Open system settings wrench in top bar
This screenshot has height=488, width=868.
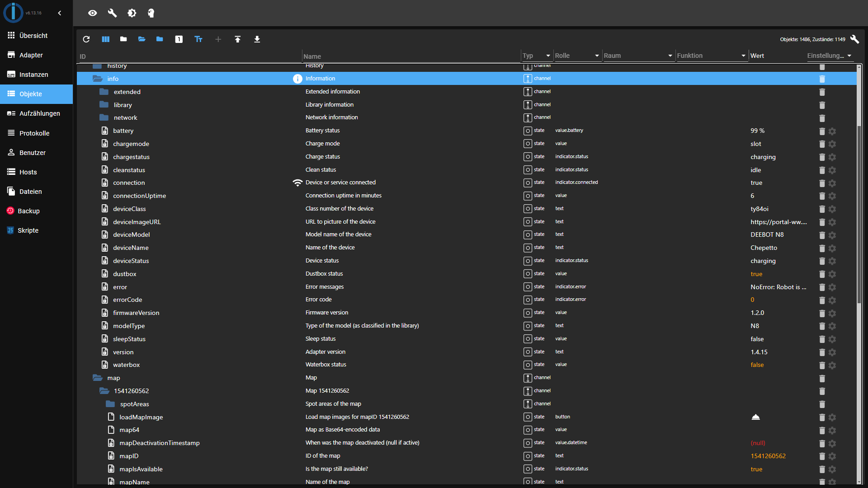[x=113, y=13]
